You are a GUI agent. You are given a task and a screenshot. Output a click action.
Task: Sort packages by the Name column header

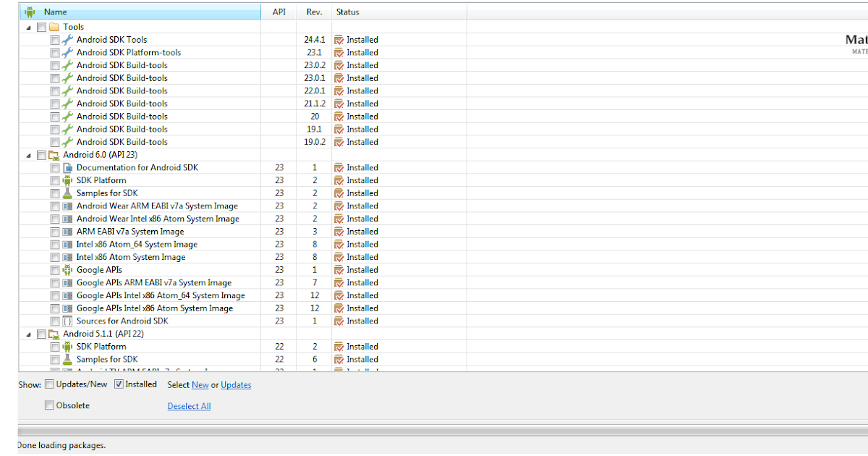(x=140, y=12)
